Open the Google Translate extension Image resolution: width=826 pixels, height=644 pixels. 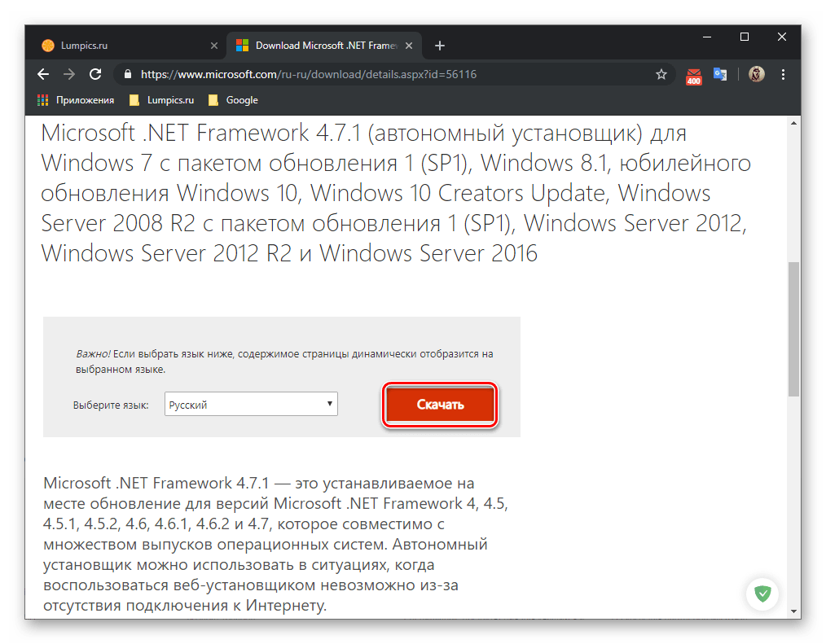point(720,74)
